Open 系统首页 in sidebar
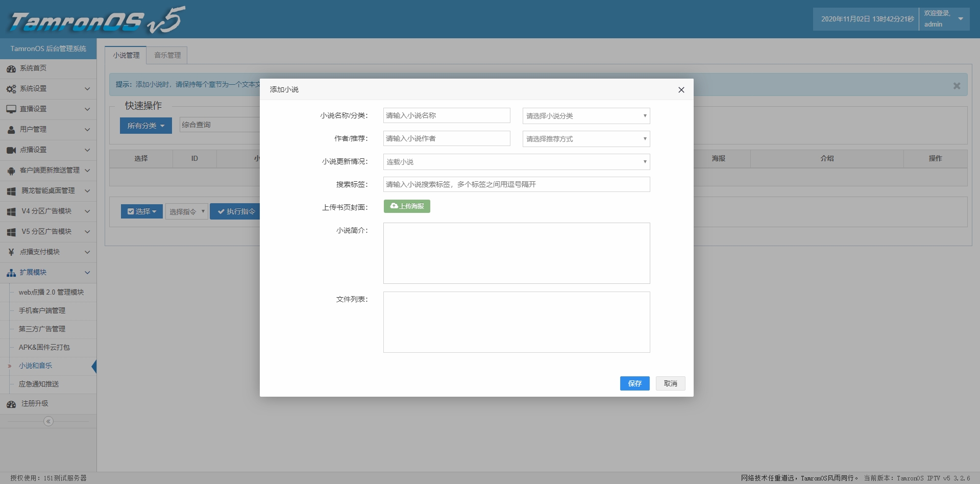980x484 pixels. (48, 68)
